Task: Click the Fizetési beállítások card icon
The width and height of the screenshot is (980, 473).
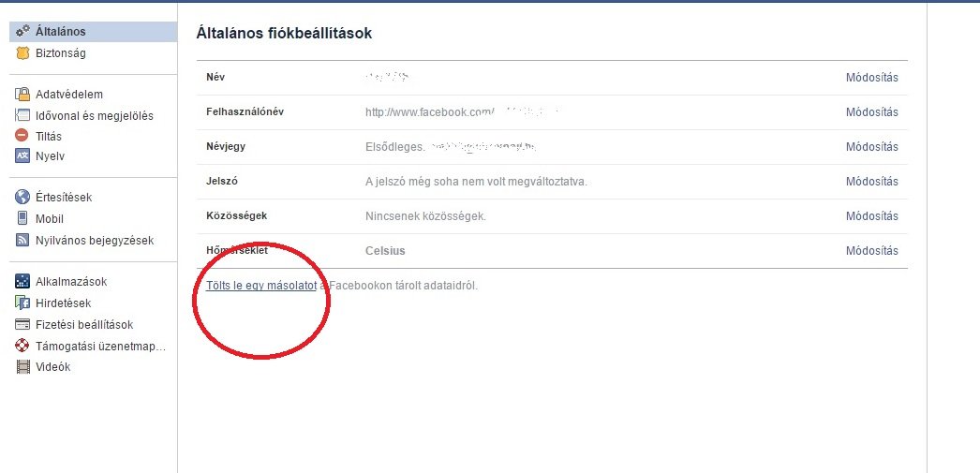Action: click(x=23, y=325)
